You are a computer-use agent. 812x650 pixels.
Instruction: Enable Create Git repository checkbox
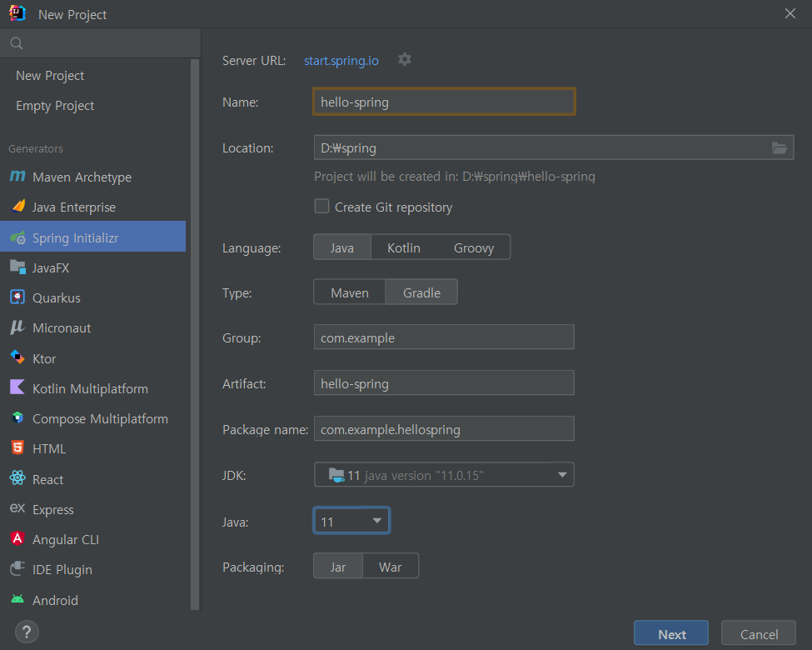tap(321, 207)
